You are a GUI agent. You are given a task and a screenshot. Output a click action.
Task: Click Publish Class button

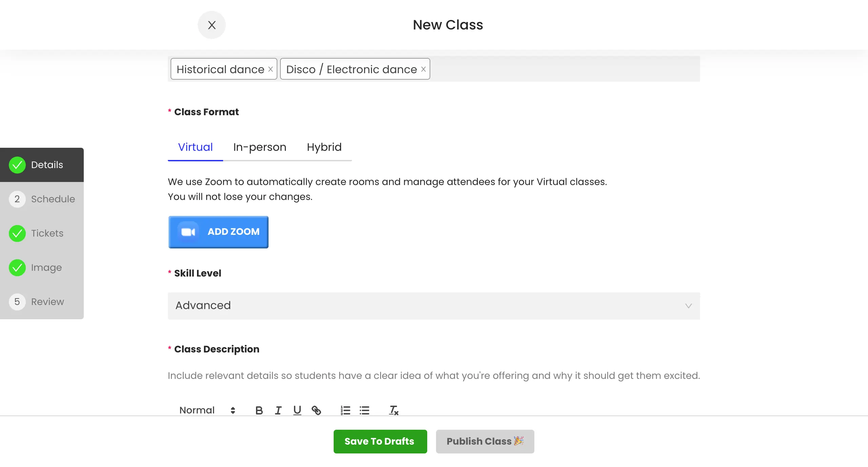pos(485,441)
